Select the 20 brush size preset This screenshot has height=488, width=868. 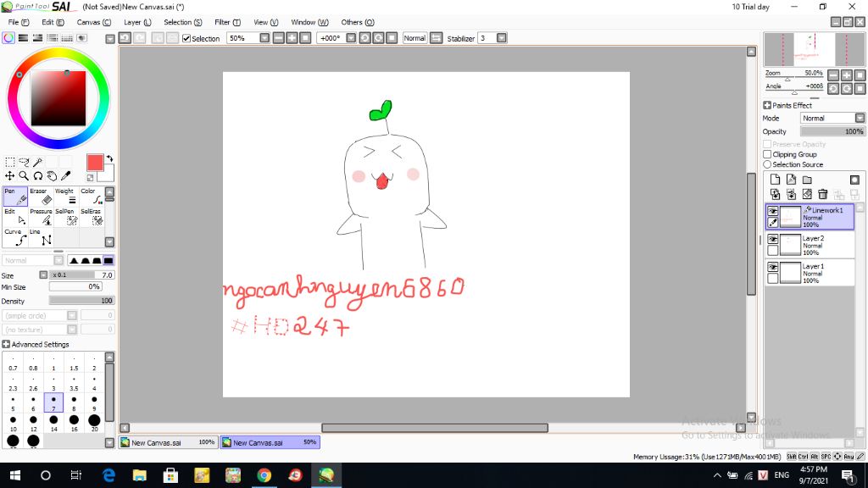[x=94, y=424]
